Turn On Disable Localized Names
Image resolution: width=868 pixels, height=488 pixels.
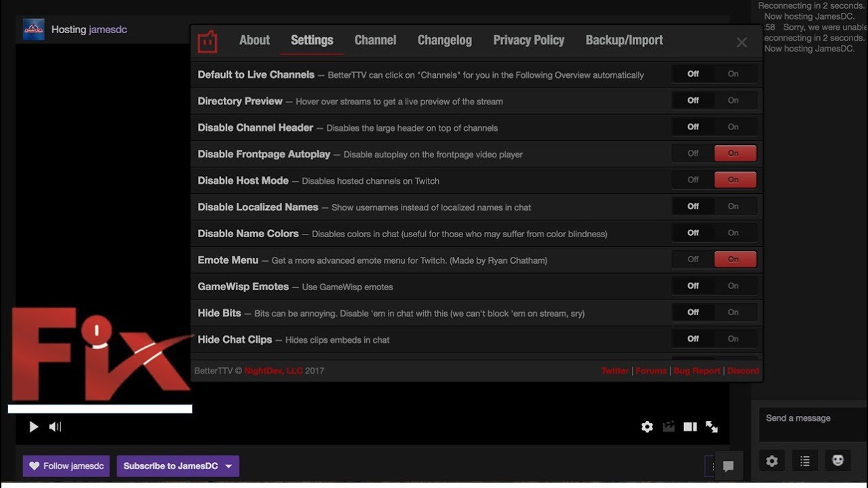pyautogui.click(x=735, y=206)
